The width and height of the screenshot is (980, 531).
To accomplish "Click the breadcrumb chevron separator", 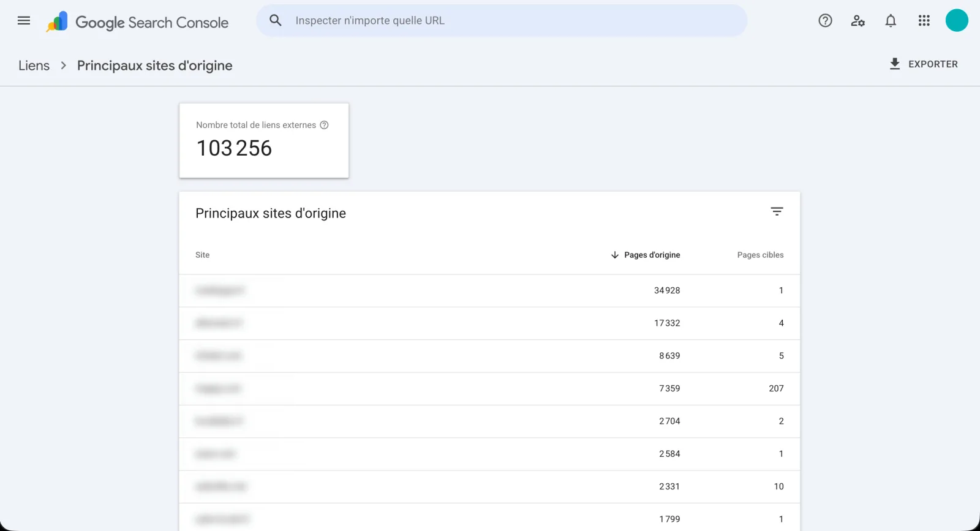I will click(x=63, y=65).
